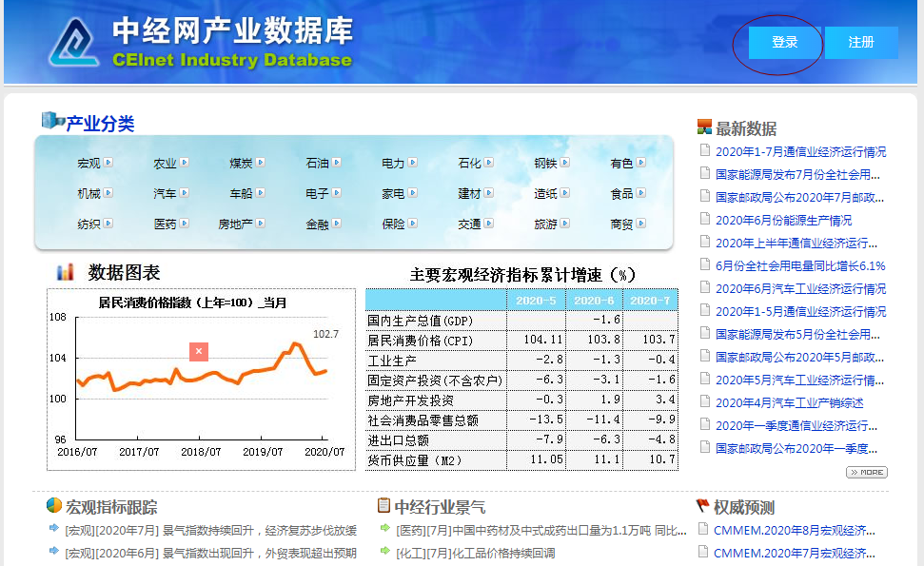This screenshot has height=566, width=924.
Task: Open the 汽车 industry category
Action: [x=165, y=194]
